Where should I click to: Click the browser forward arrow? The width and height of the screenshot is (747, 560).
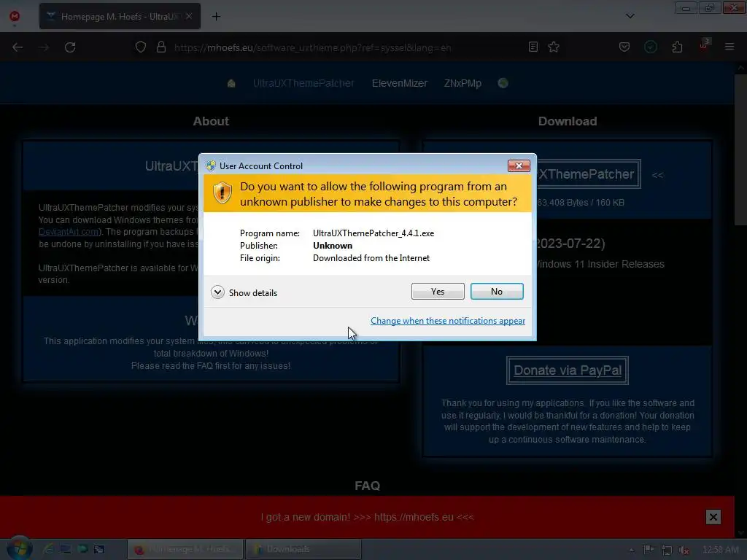tap(44, 47)
